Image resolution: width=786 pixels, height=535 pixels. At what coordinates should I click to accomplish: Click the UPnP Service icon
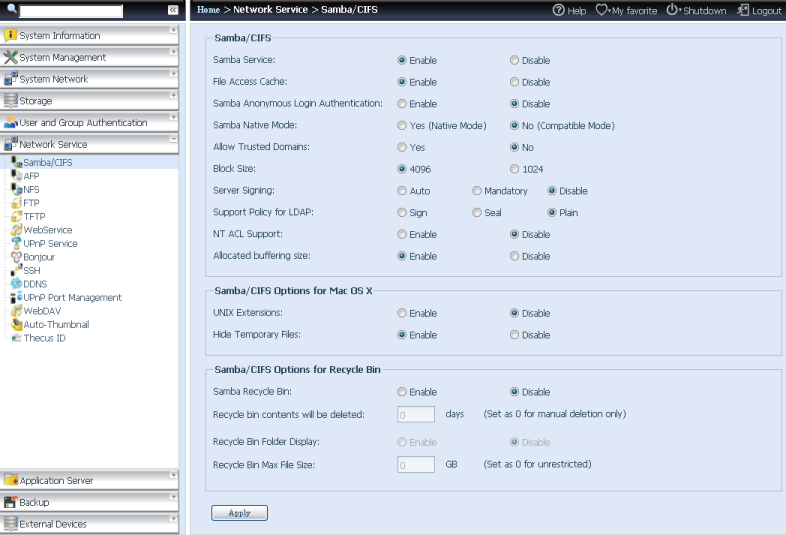(x=17, y=243)
